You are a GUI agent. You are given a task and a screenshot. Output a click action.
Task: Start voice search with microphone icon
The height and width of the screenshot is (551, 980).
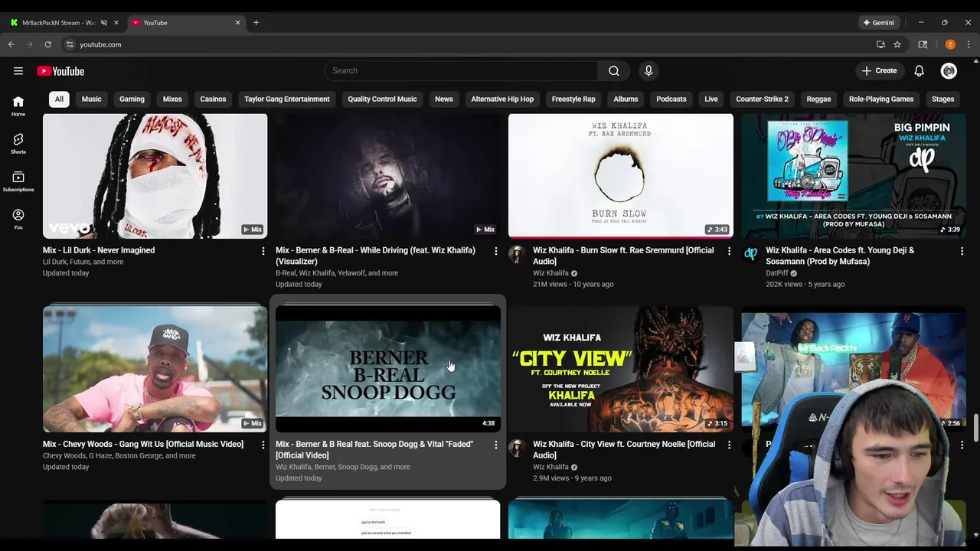648,70
